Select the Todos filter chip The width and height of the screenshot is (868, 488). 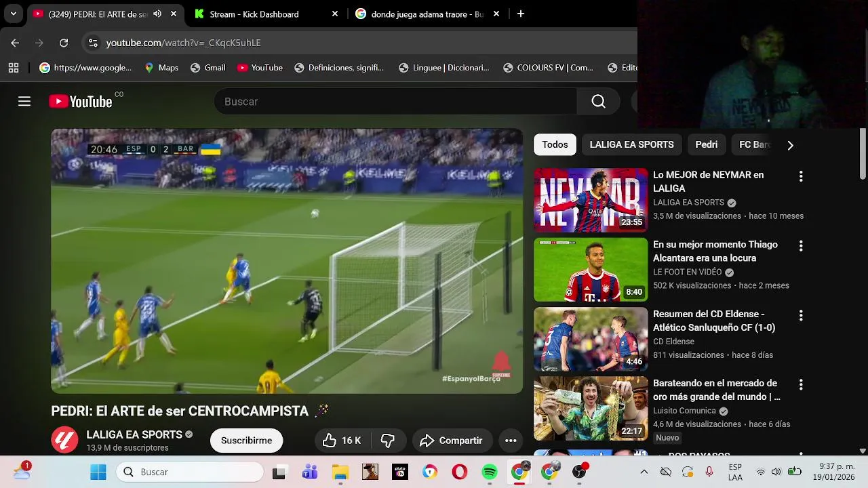click(x=555, y=144)
